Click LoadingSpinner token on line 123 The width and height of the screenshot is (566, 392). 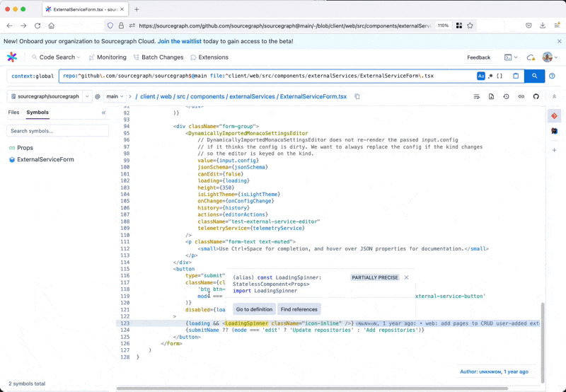click(x=246, y=323)
